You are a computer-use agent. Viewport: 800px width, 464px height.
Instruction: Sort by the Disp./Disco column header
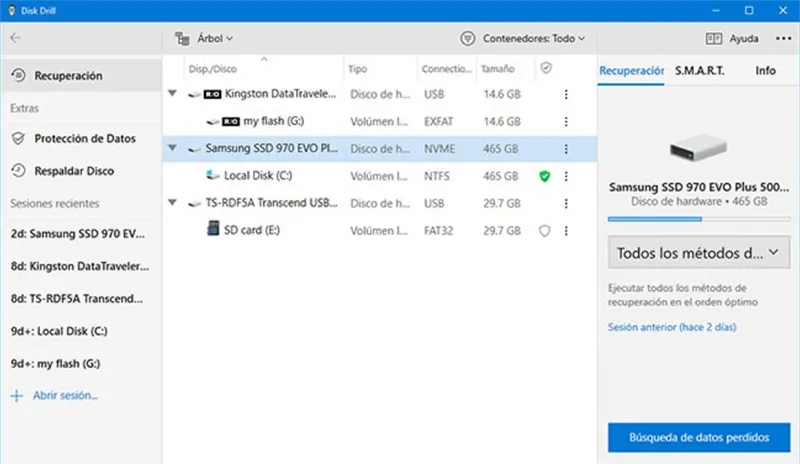[213, 69]
